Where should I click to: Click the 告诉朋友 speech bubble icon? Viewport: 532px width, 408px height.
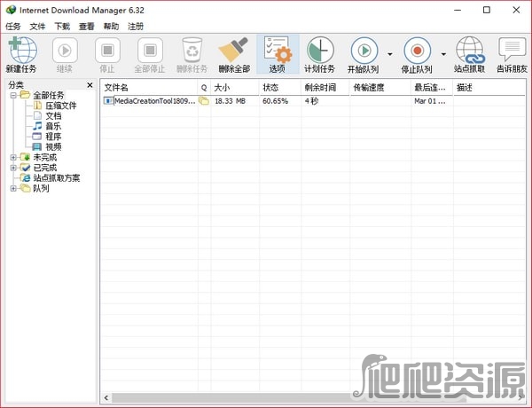click(x=512, y=50)
